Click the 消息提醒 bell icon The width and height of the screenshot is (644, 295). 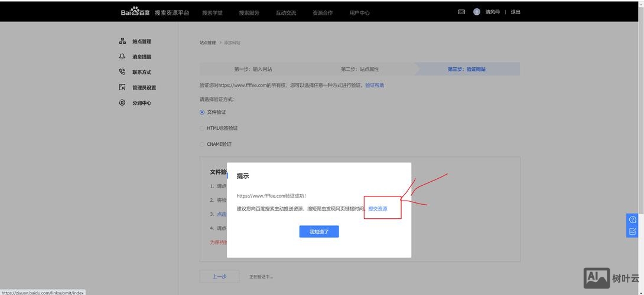(x=122, y=57)
